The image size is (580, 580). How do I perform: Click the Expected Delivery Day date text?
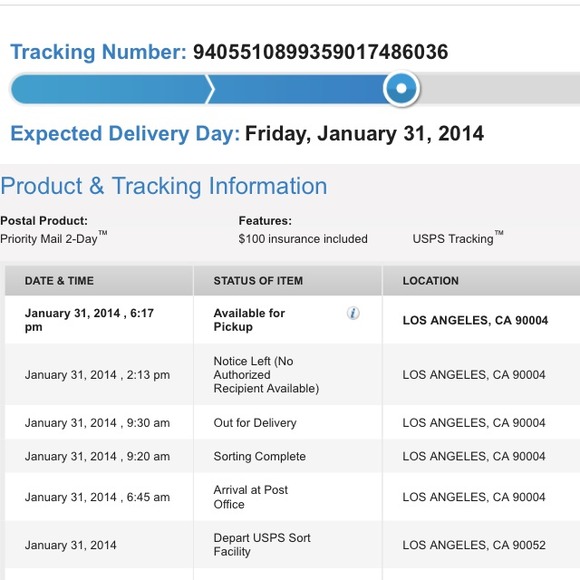pos(364,134)
